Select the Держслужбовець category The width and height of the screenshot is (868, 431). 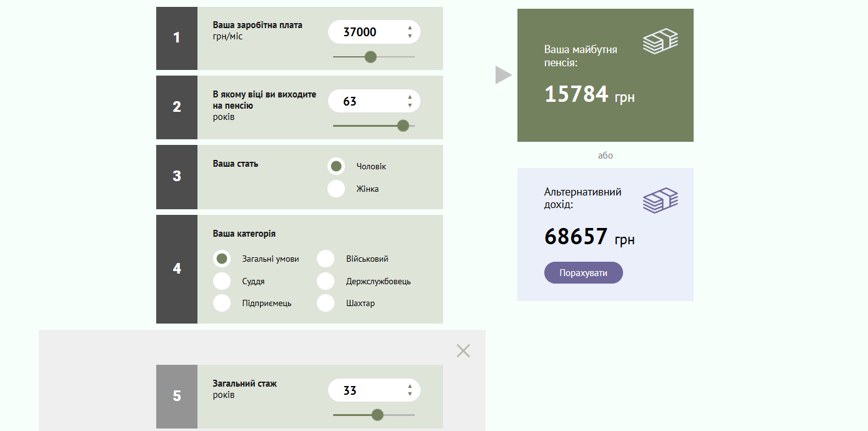pyautogui.click(x=326, y=281)
